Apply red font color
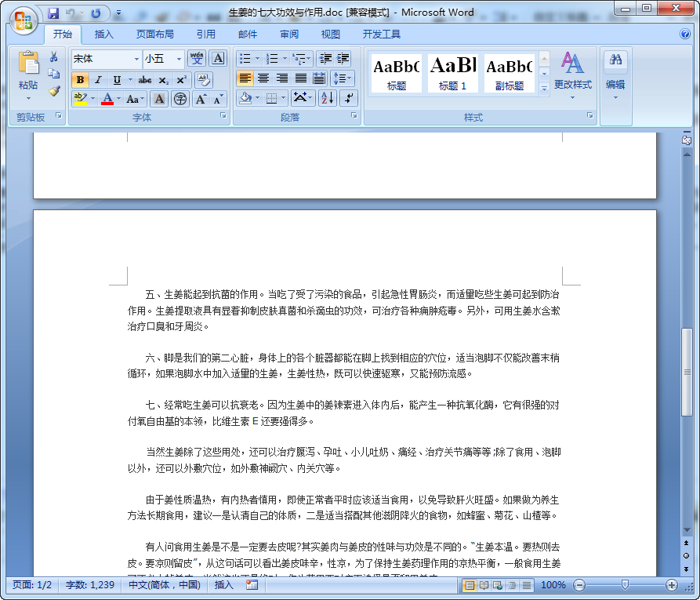700x600 pixels. tap(107, 98)
